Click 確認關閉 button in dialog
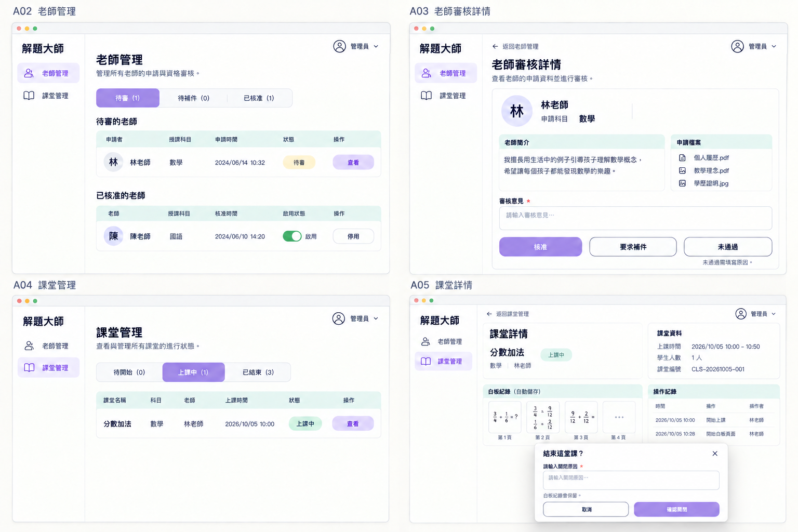Screen dimensions: 798x532 point(676,509)
